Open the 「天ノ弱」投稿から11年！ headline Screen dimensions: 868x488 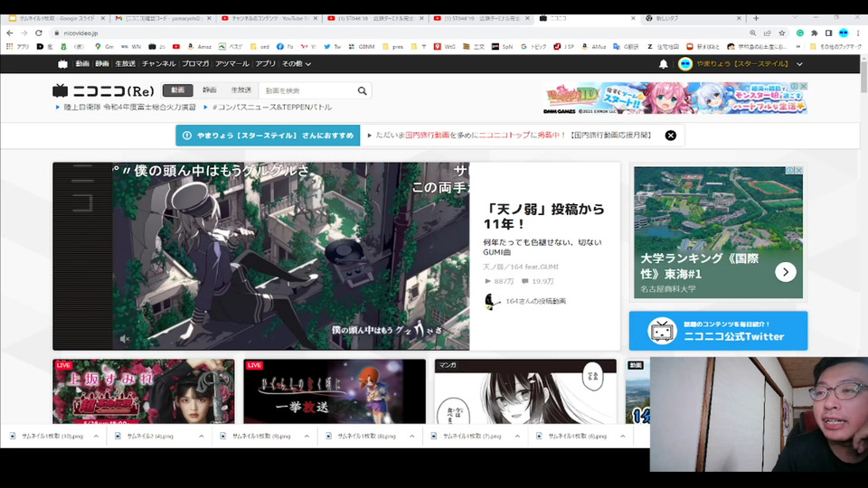tap(543, 216)
